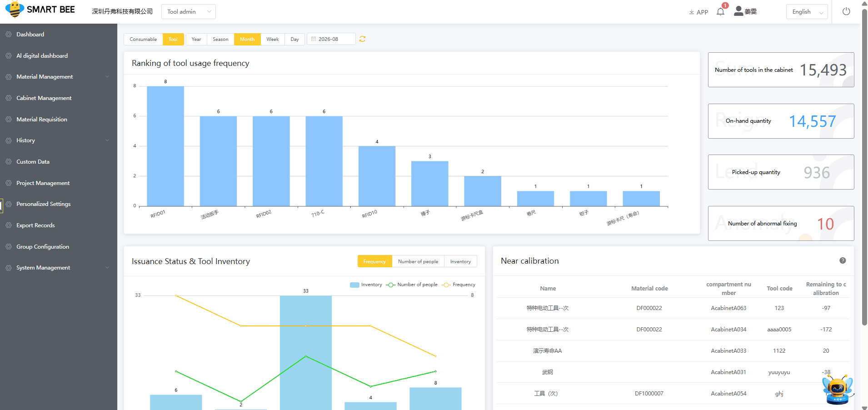This screenshot has height=410, width=868.
Task: Switch to Number of people tab
Action: pyautogui.click(x=418, y=261)
